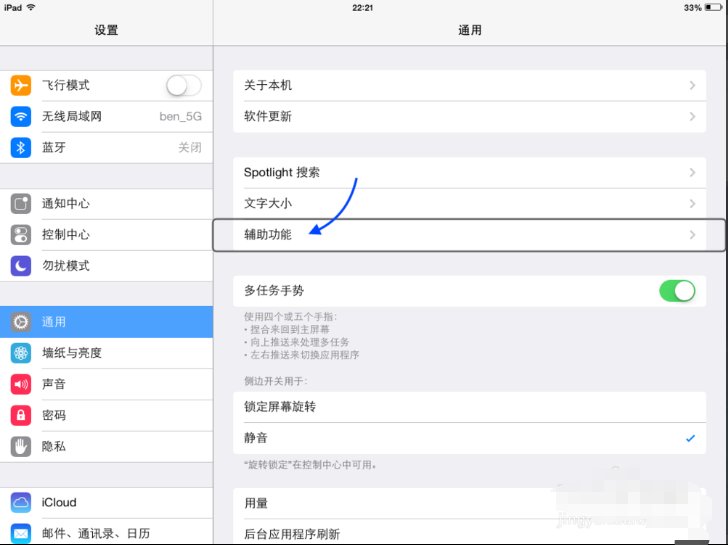The width and height of the screenshot is (728, 545).
Task: Tap the Notification Center (通知中心) icon
Action: (21, 204)
